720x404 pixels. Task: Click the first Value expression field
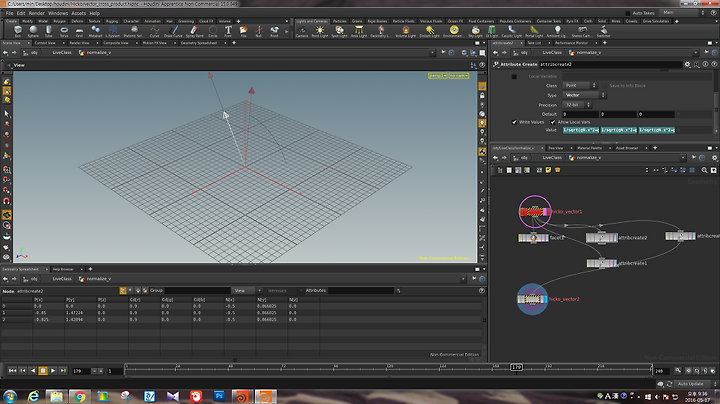[x=581, y=130]
